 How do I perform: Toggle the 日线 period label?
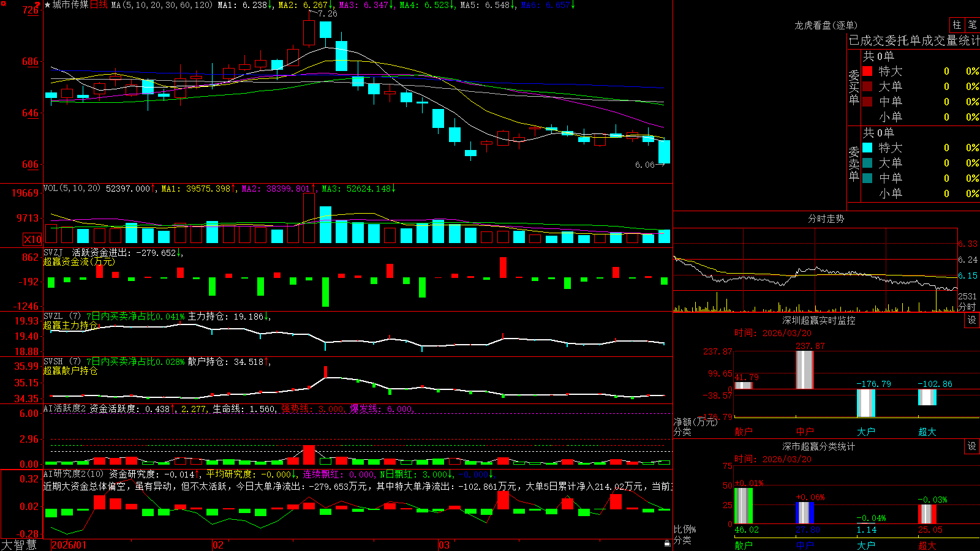99,5
